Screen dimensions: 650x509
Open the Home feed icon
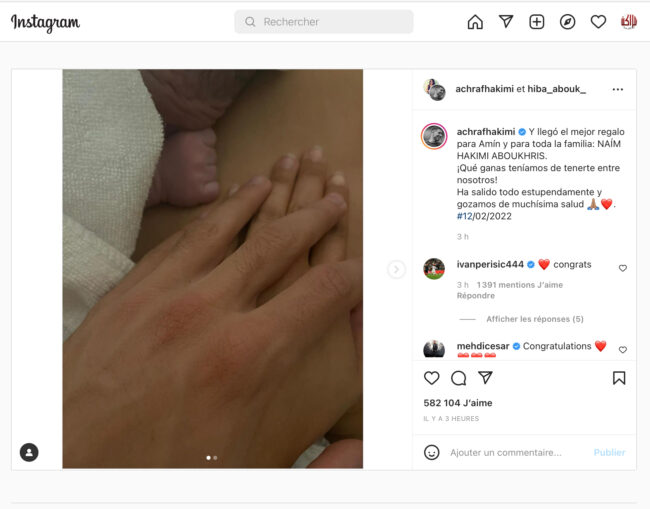[475, 22]
